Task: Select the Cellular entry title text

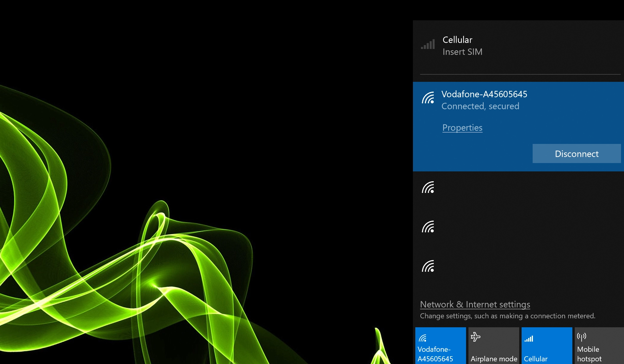Action: pyautogui.click(x=457, y=40)
